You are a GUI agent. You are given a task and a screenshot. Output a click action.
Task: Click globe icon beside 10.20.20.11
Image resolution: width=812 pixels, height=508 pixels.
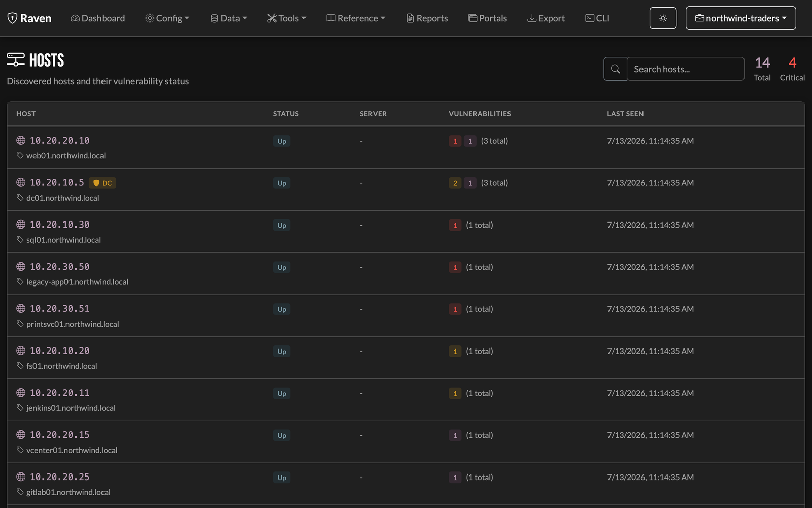pyautogui.click(x=21, y=393)
